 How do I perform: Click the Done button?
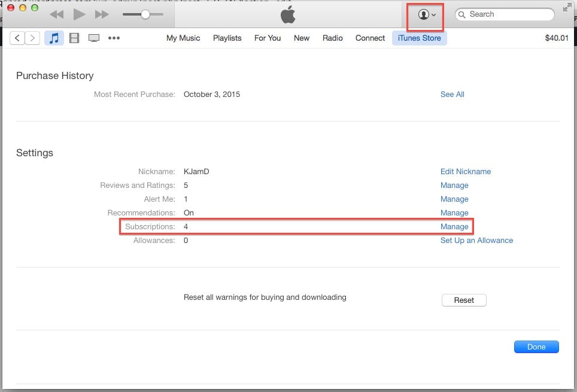[x=536, y=347]
